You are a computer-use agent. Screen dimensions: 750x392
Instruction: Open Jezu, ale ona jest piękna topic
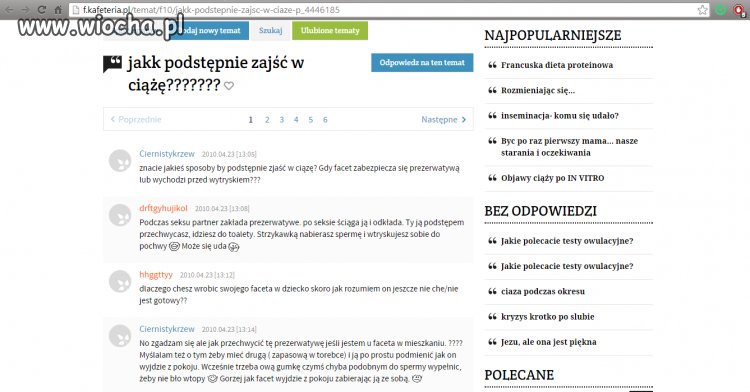pos(549,342)
